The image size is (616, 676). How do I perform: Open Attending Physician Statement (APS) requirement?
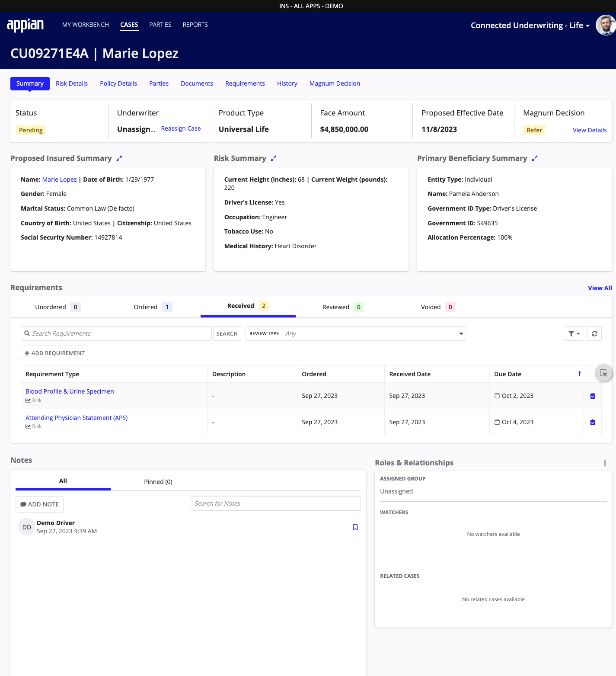tap(77, 418)
